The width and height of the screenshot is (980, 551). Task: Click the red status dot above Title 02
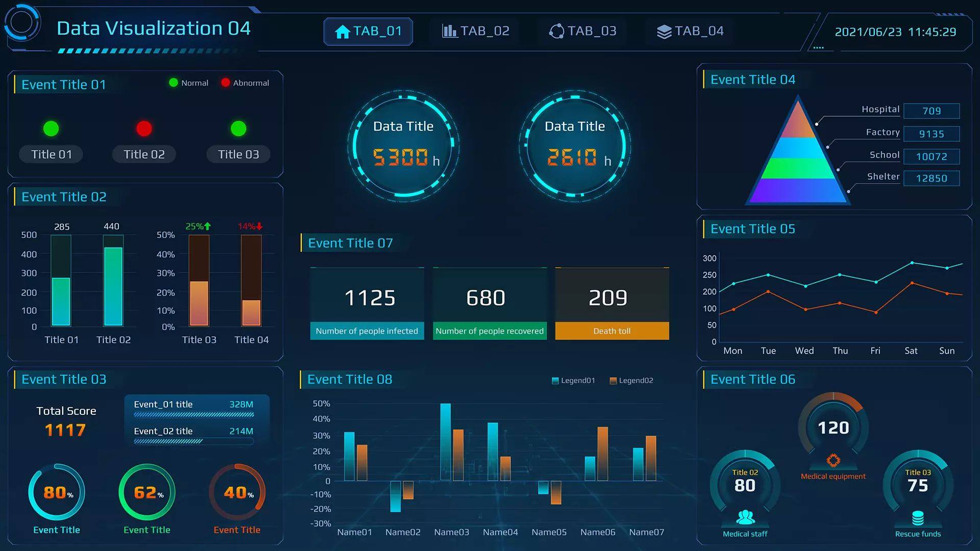coord(144,129)
